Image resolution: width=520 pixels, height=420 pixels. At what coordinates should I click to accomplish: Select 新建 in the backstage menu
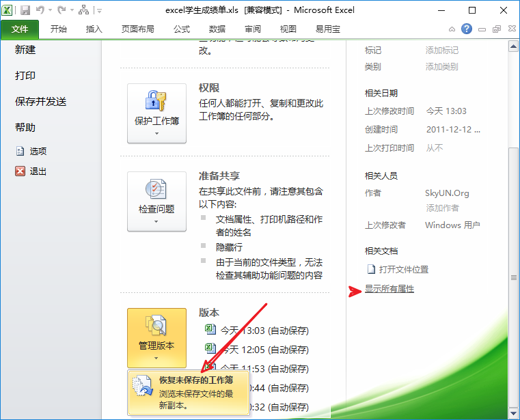pos(25,50)
